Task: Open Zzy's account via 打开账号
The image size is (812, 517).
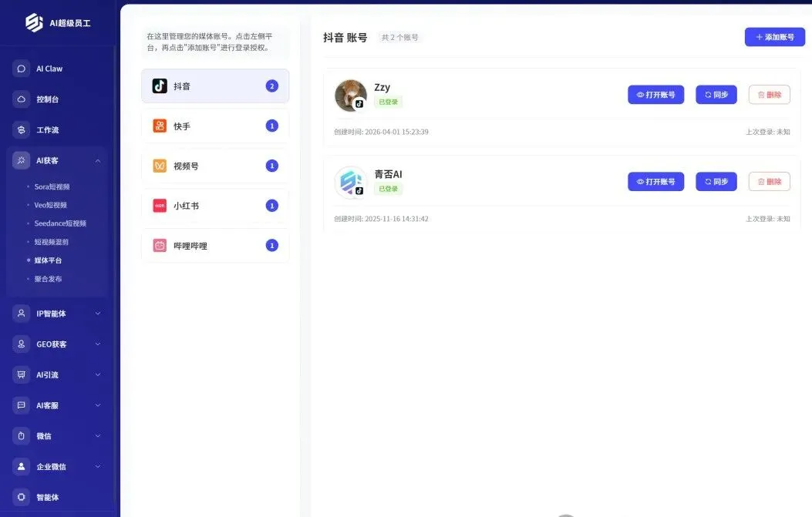Action: 655,95
